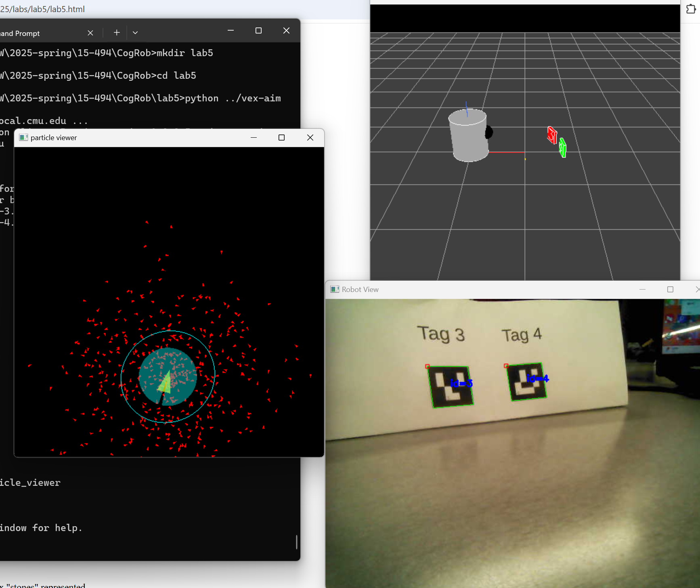Minimize the Robot View window
This screenshot has width=700, height=588.
coord(642,290)
